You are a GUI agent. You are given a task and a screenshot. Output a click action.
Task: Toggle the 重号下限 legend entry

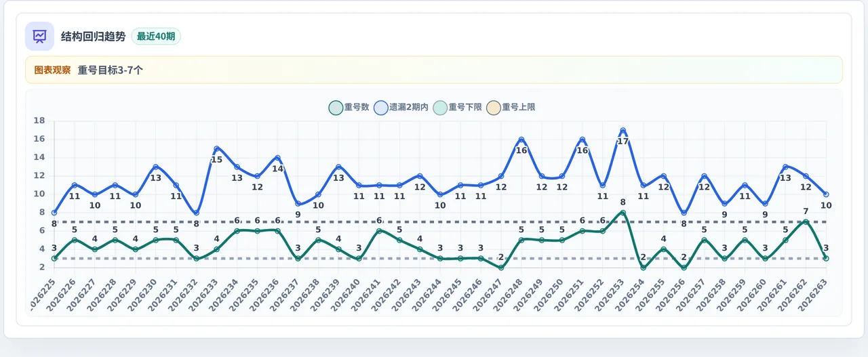[x=458, y=107]
